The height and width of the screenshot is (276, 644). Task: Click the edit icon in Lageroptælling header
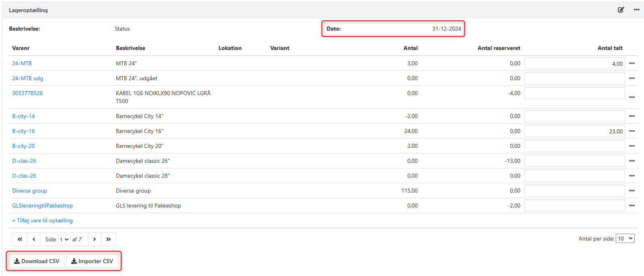click(621, 10)
